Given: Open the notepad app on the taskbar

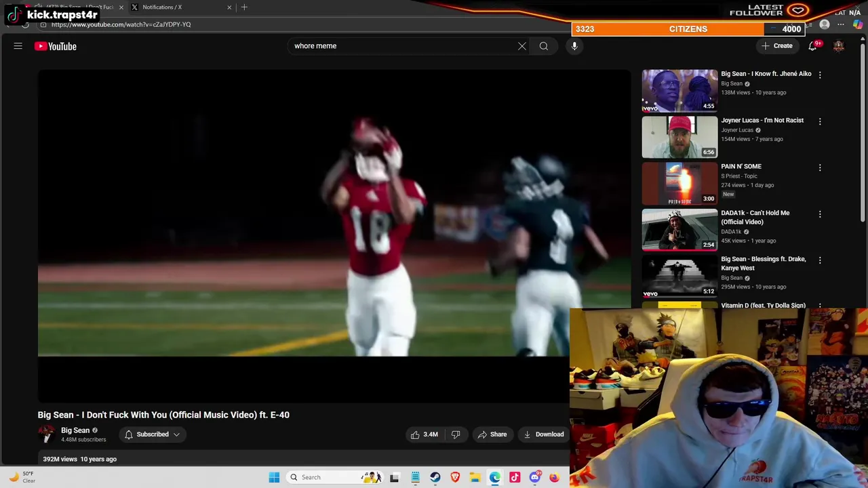Looking at the screenshot, I should [x=415, y=477].
